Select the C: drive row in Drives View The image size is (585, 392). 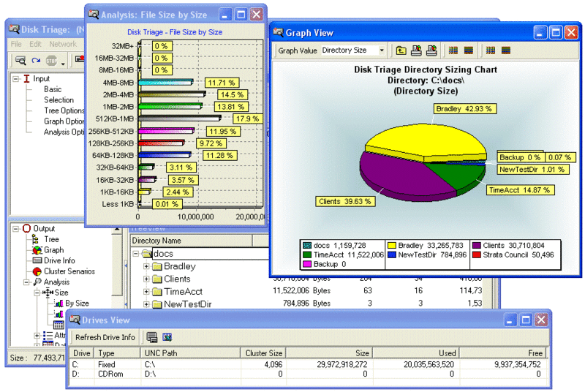(x=308, y=364)
